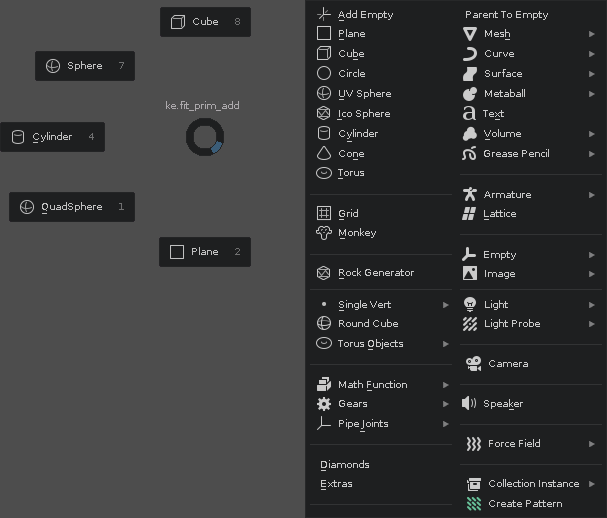Viewport: 607px width, 518px height.
Task: Choose the Ico Sphere icon
Action: pyautogui.click(x=323, y=114)
